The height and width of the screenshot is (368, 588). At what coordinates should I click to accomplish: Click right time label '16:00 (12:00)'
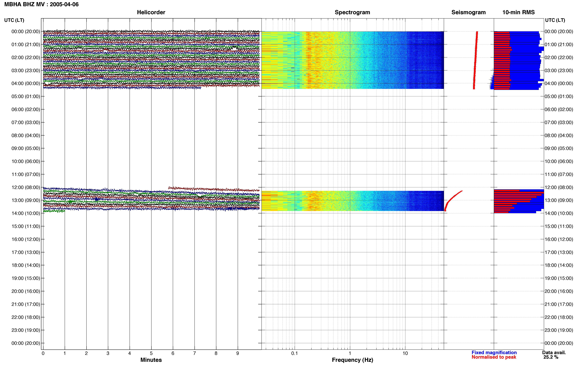[x=559, y=239]
